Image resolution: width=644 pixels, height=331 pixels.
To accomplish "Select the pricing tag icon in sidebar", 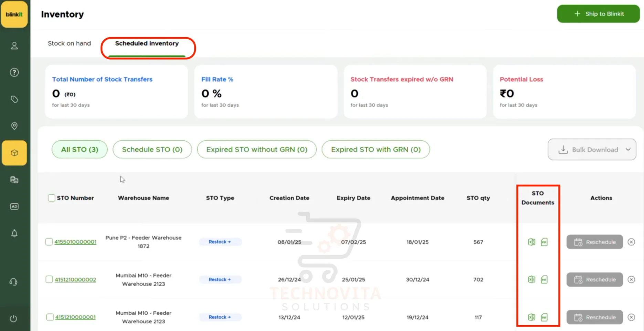I will click(14, 99).
